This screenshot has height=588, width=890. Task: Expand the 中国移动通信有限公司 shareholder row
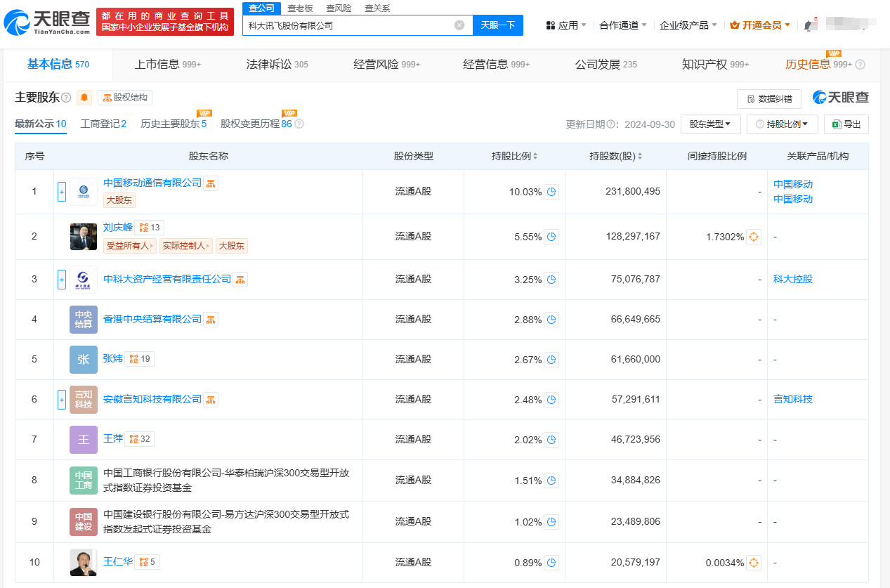coord(62,191)
